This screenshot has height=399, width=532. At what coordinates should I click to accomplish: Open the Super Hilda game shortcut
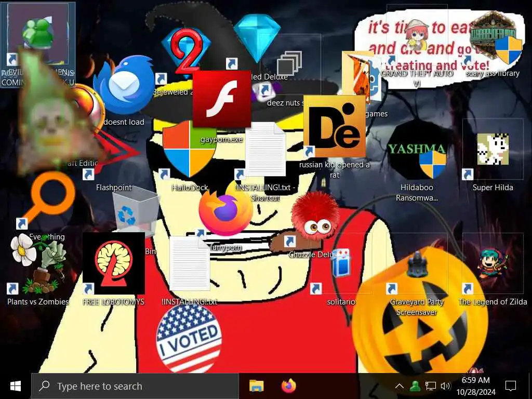coord(493,149)
